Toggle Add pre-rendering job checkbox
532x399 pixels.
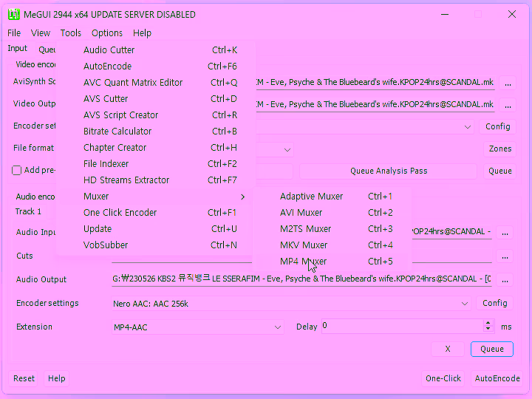[x=16, y=170]
